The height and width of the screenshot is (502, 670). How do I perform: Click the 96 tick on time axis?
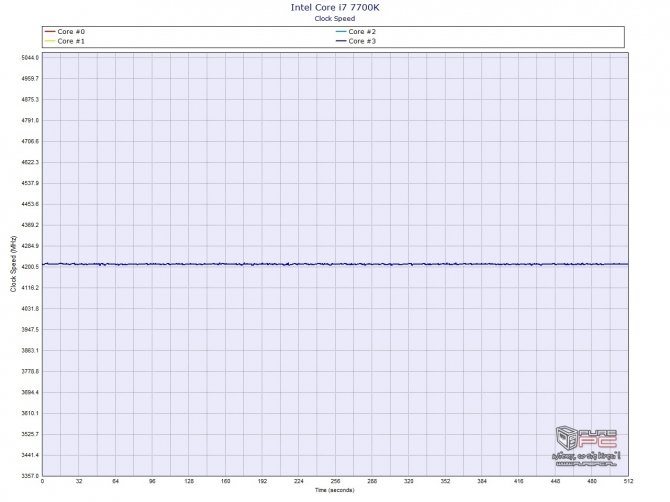(153, 481)
